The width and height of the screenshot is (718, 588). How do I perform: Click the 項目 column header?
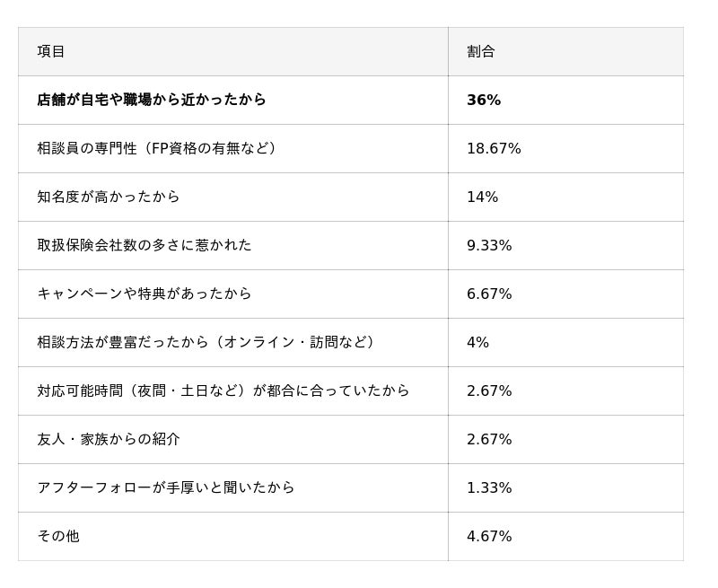click(x=51, y=51)
